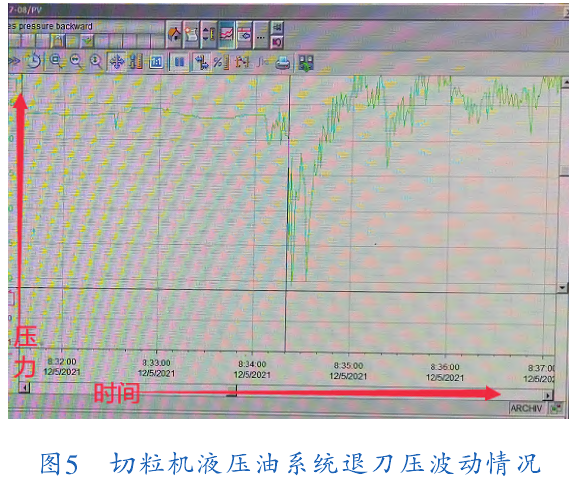The height and width of the screenshot is (486, 575).
Task: Toggle the ruler crosshair tool
Action: [x=201, y=62]
